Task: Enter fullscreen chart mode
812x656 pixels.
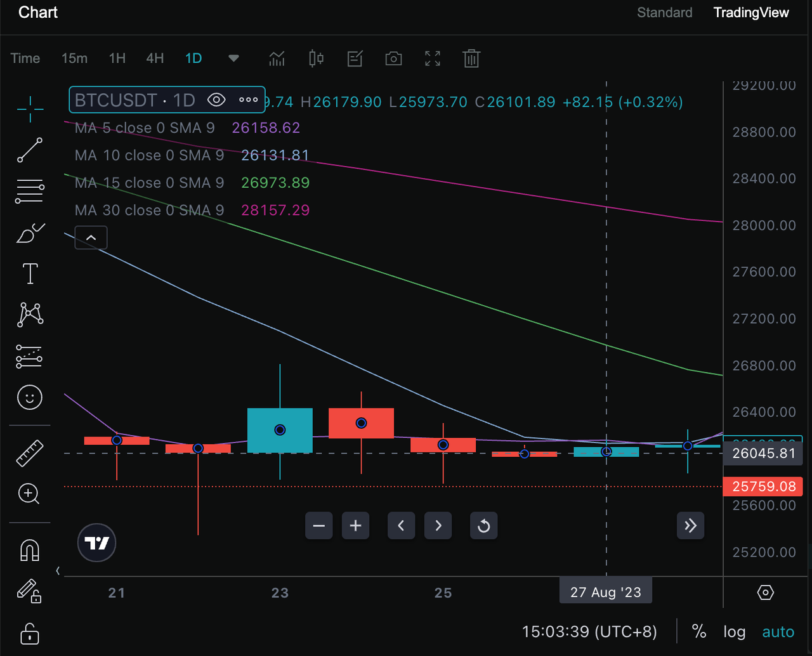Action: [433, 58]
